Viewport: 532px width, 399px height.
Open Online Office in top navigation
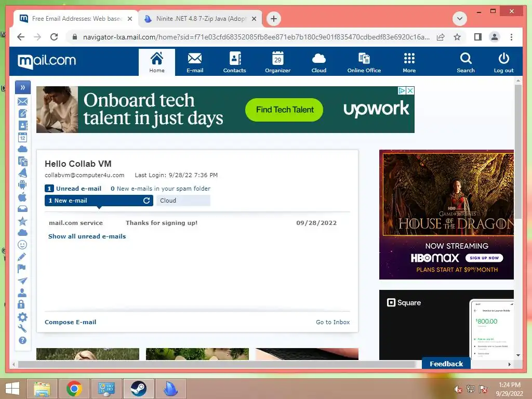[x=364, y=62]
